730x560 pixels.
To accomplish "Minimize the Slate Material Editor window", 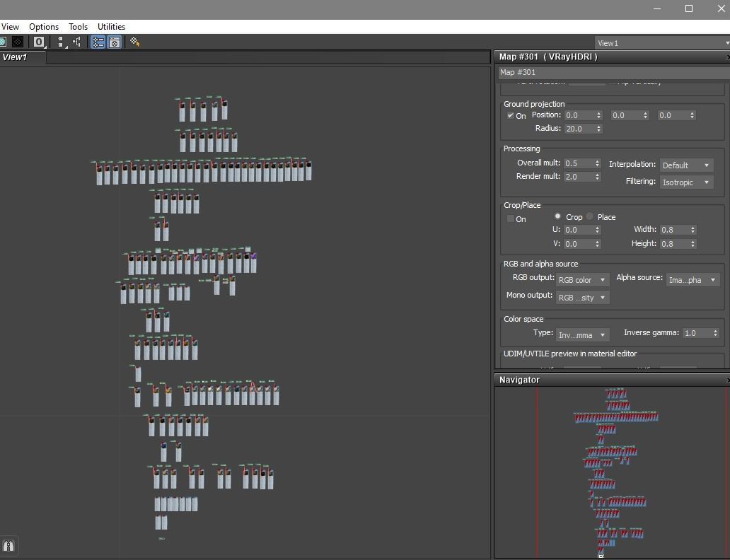I will [x=657, y=8].
